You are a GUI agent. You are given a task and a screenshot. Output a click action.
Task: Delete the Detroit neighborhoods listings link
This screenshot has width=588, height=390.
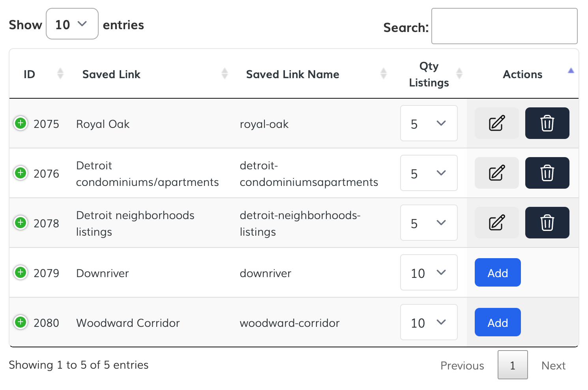click(547, 223)
